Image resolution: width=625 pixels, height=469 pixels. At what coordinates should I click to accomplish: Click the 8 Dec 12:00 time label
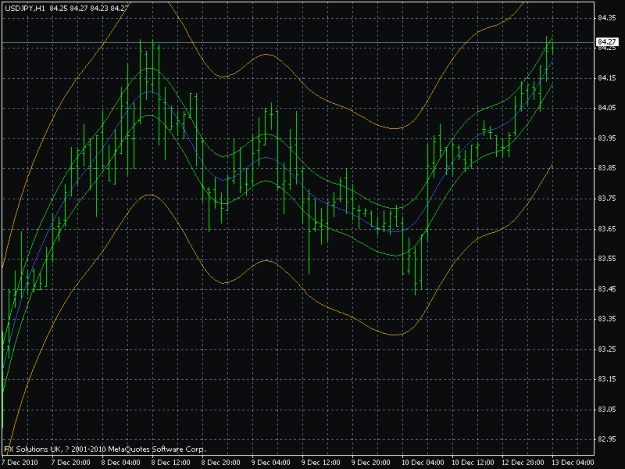(x=171, y=463)
